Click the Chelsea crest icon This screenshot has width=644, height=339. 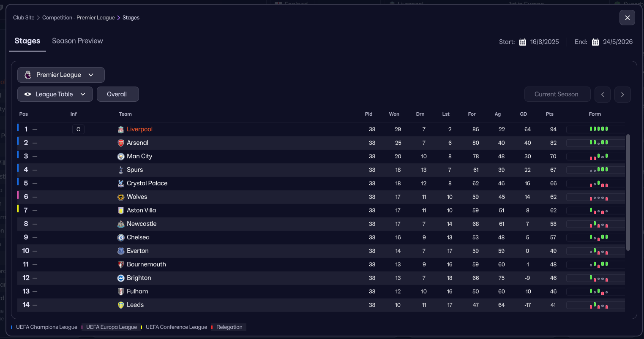[121, 238]
